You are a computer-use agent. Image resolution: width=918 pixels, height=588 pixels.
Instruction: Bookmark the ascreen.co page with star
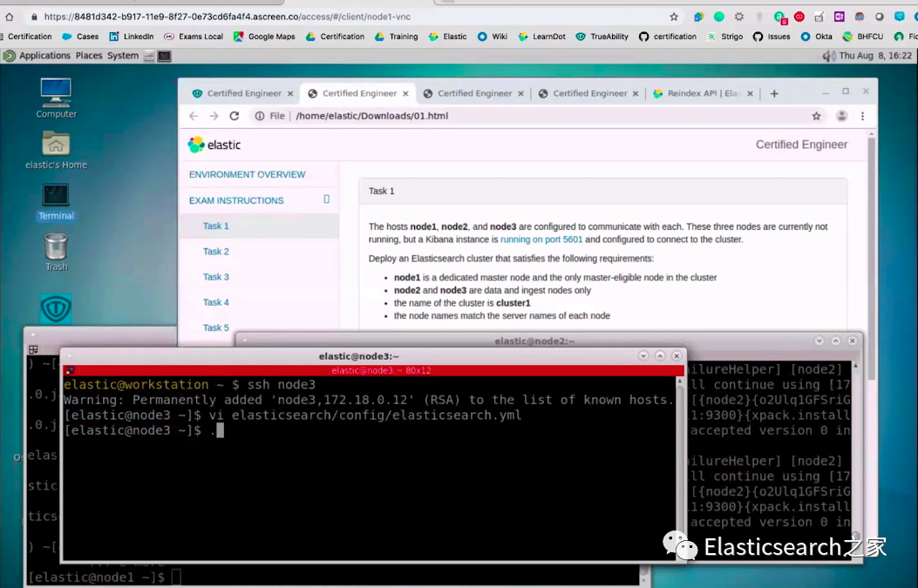(x=674, y=17)
